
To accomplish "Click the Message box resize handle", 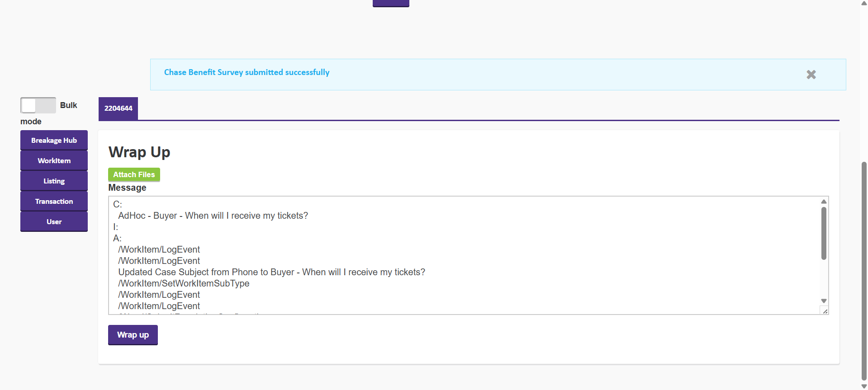I will click(825, 311).
